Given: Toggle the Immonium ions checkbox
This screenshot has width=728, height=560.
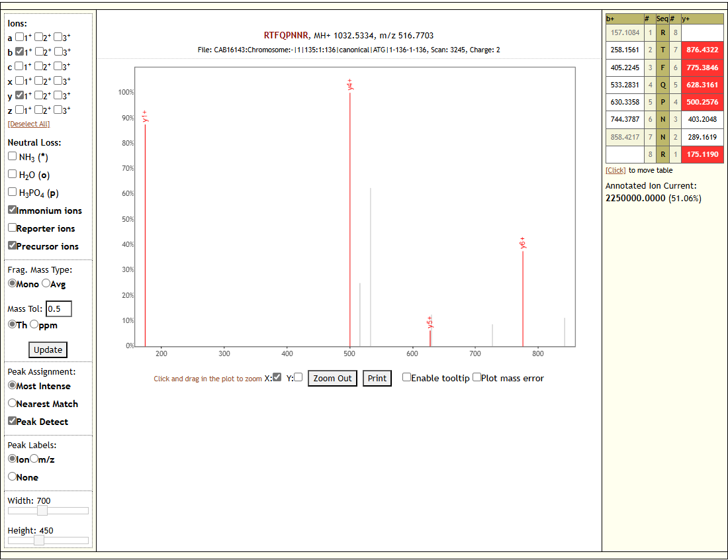Looking at the screenshot, I should tap(13, 210).
